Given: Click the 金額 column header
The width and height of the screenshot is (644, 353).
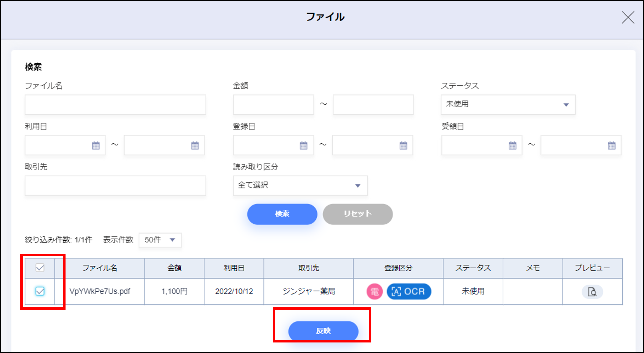Looking at the screenshot, I should coord(174,268).
